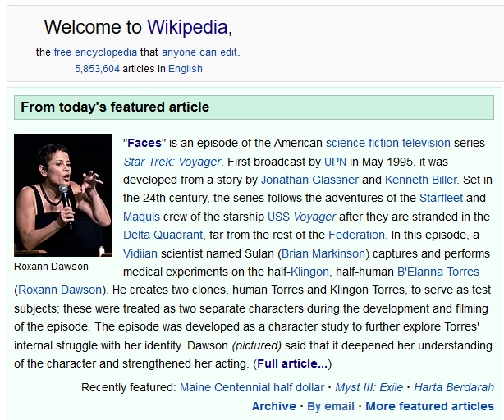Click the 'English' language link
Image resolution: width=504 pixels, height=420 pixels.
pyautogui.click(x=186, y=69)
